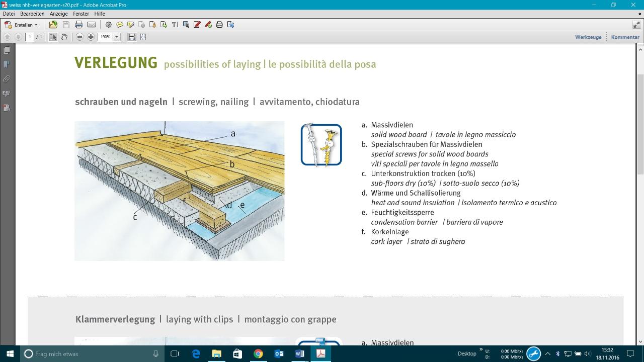Open the Anzeige menu
The height and width of the screenshot is (362, 644).
coord(59,14)
